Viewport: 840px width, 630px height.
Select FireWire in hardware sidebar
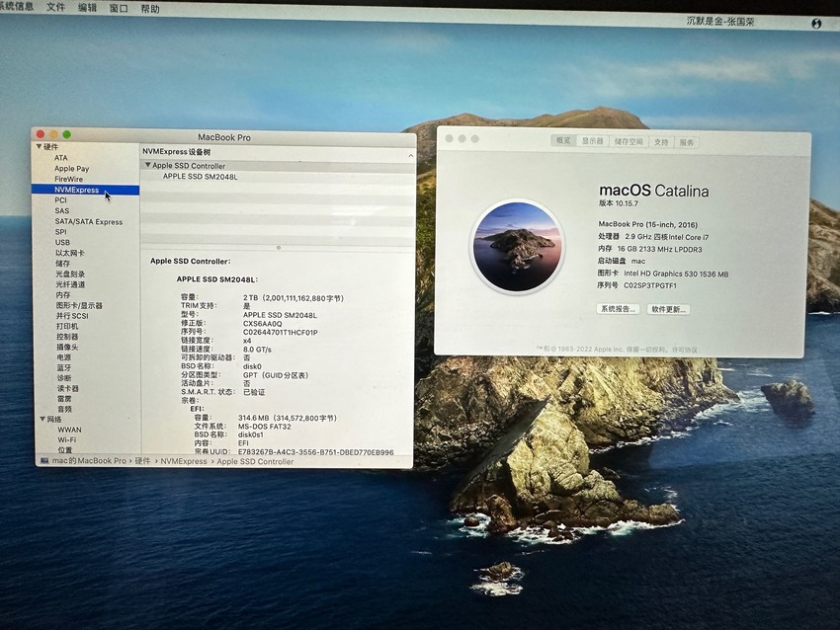pos(68,179)
